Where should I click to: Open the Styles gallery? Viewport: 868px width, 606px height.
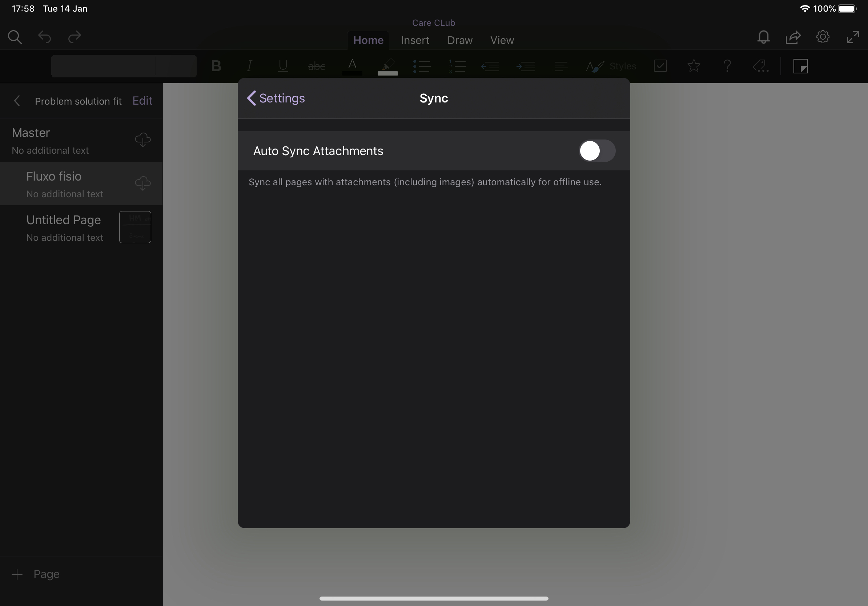click(611, 66)
